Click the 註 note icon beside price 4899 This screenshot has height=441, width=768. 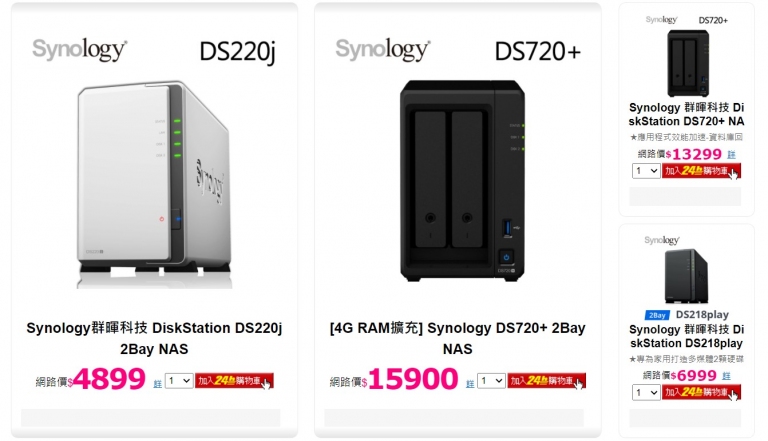(x=158, y=384)
